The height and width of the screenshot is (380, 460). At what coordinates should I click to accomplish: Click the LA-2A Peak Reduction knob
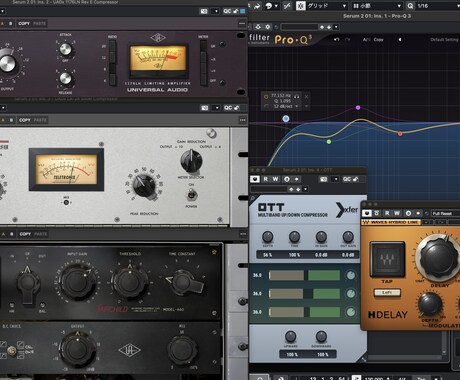click(x=144, y=186)
